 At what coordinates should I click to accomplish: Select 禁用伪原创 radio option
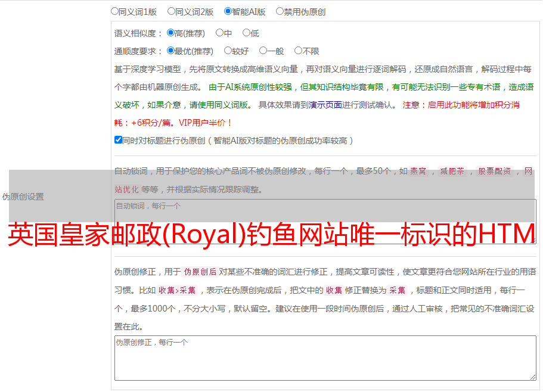[280, 11]
